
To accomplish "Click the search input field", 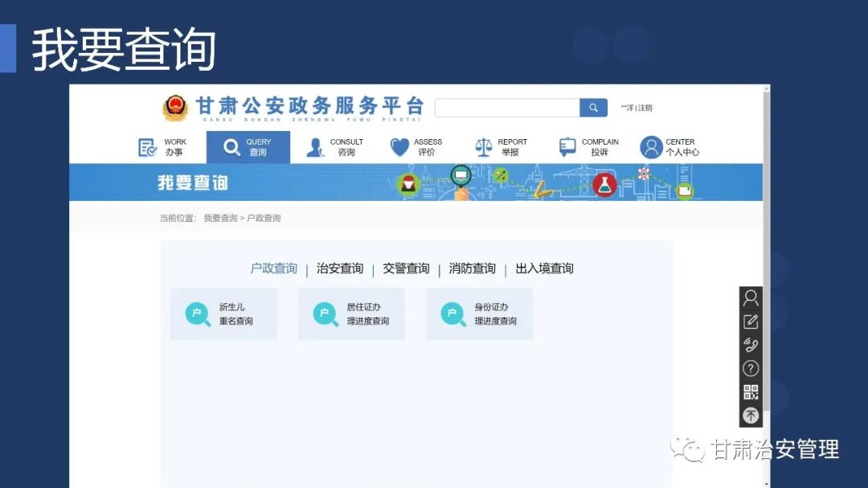I will tap(506, 108).
